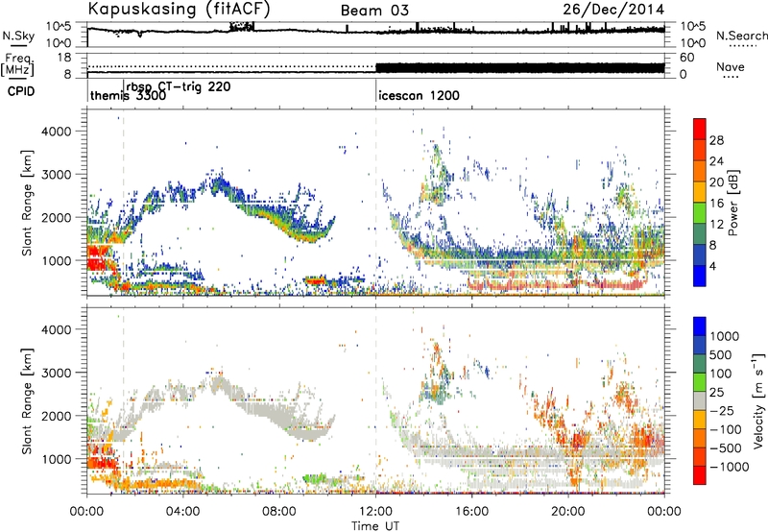
Task: Click the 'themis 3300' CPID marker
Action: point(128,95)
